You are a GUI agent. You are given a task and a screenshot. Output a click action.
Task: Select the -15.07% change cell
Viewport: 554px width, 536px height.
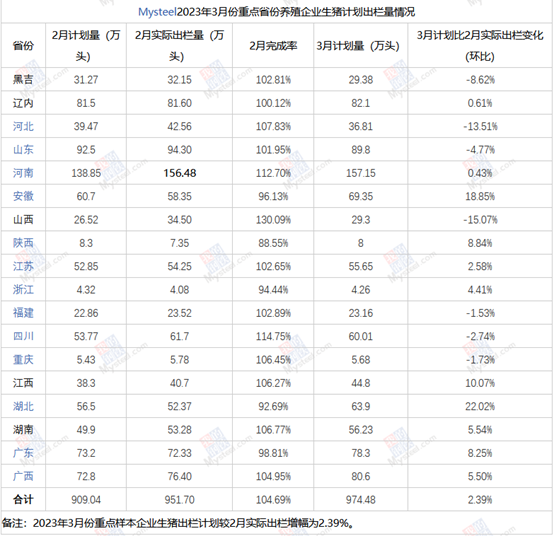click(x=480, y=220)
